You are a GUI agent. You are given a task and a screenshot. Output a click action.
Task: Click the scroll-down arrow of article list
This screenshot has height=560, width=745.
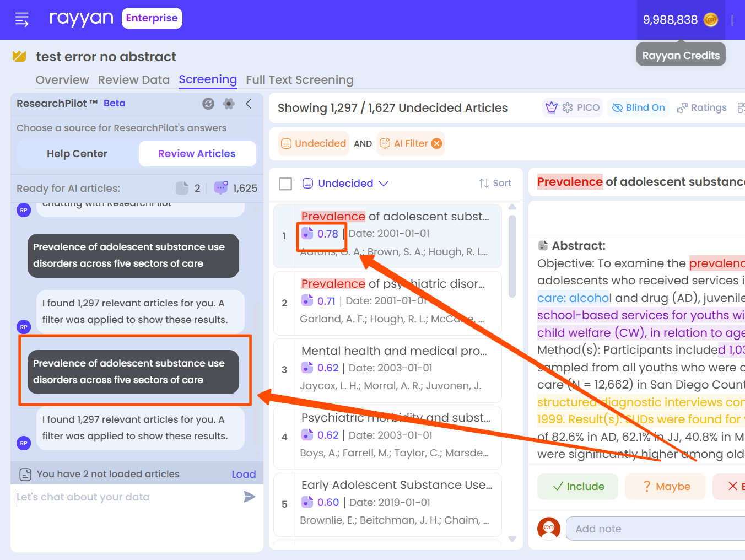(512, 539)
